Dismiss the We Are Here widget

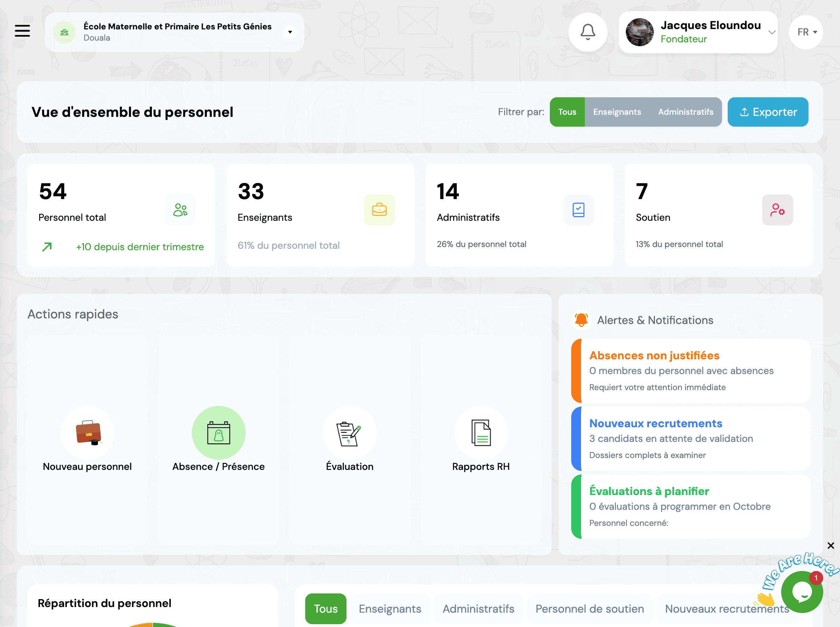click(x=831, y=545)
